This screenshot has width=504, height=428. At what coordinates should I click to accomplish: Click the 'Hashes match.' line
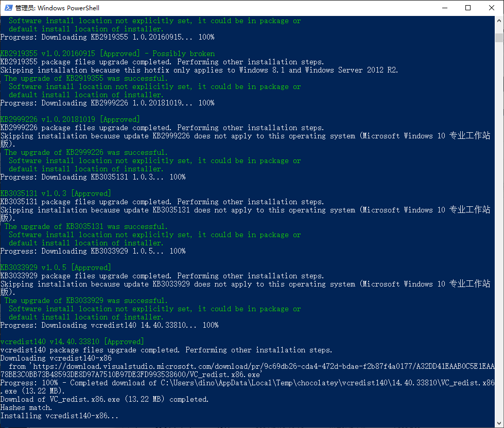point(26,408)
